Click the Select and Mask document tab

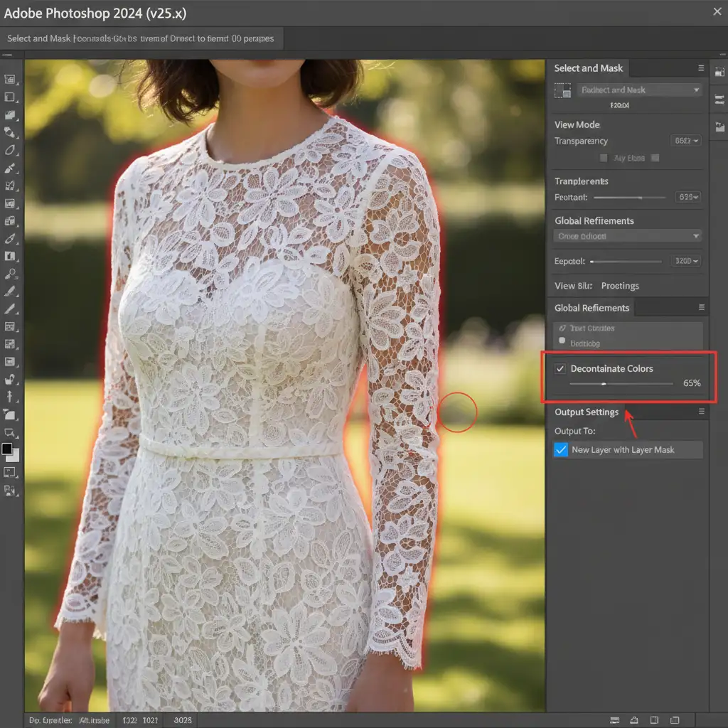[x=141, y=38]
